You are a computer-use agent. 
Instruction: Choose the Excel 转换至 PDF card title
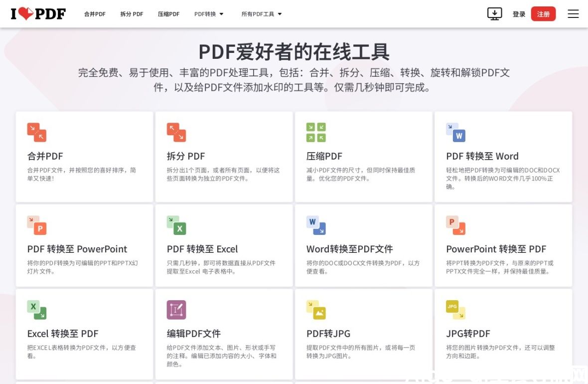point(63,334)
